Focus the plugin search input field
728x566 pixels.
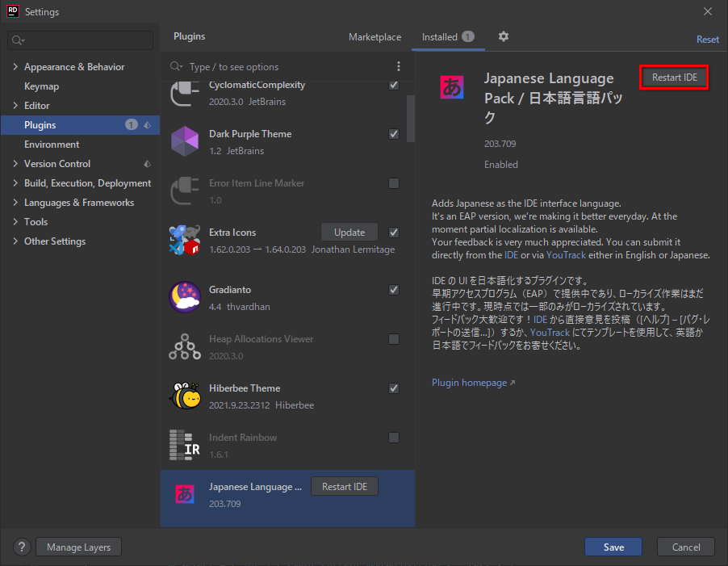[288, 66]
